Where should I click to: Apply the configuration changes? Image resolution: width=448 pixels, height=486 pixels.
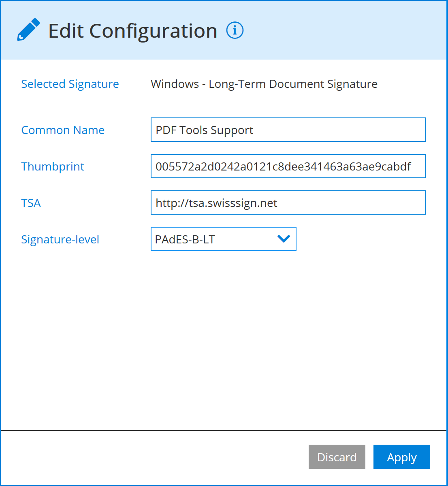(x=401, y=457)
